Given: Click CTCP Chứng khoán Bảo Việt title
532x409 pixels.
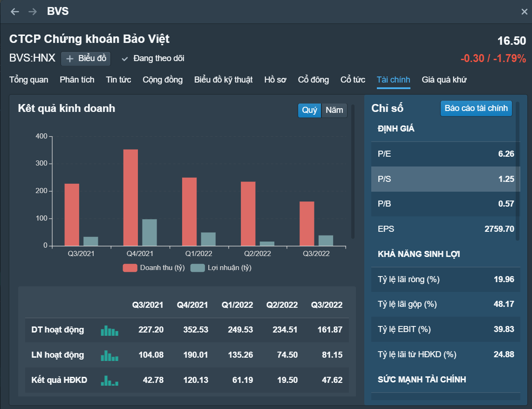Looking at the screenshot, I should (89, 39).
